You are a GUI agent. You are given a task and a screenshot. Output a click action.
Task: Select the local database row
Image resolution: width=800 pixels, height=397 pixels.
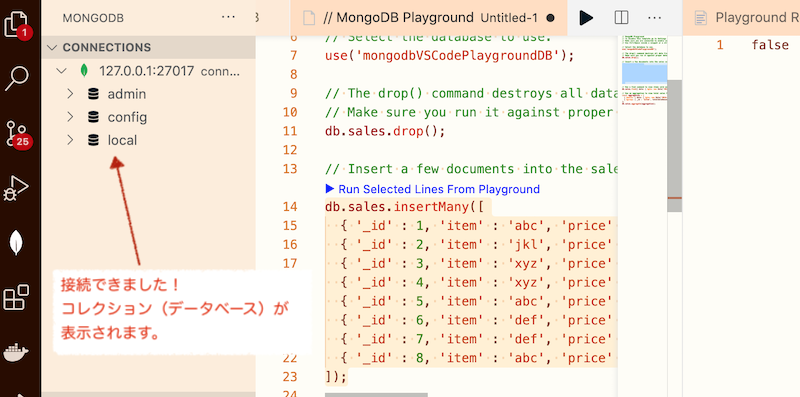(x=148, y=140)
